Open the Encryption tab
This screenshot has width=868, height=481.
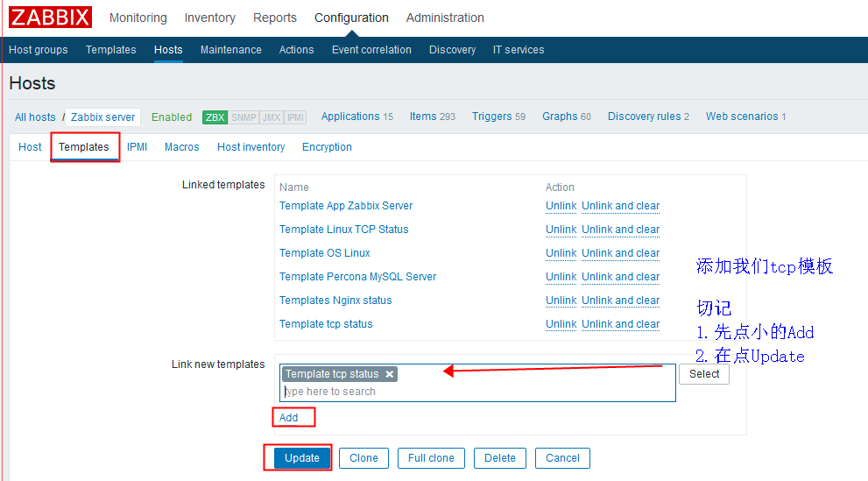tap(327, 147)
